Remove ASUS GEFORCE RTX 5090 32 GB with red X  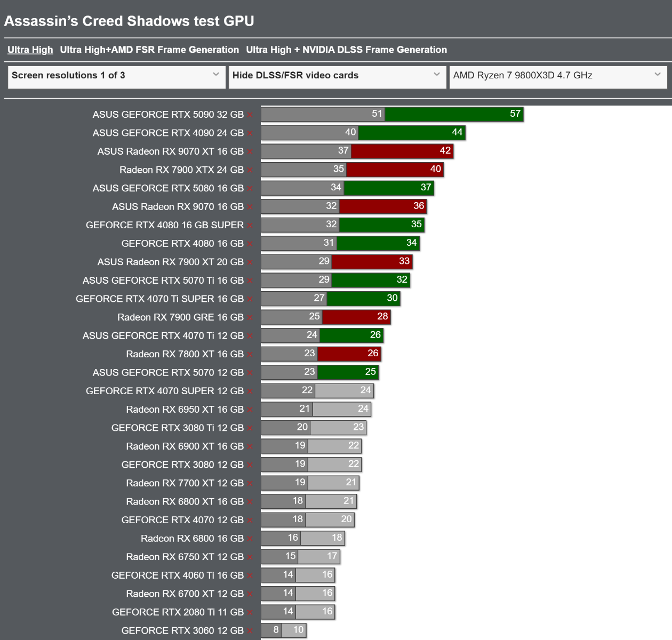250,115
